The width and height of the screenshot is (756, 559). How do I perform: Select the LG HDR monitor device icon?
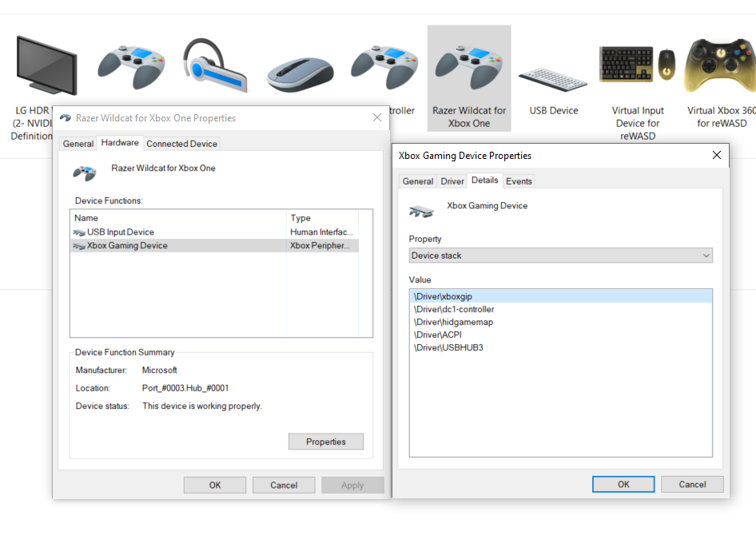(x=46, y=65)
